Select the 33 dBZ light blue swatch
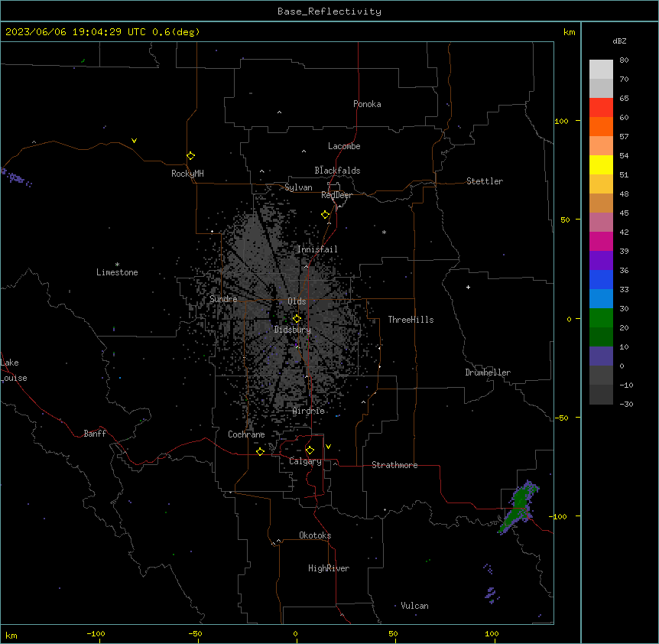 (601, 298)
